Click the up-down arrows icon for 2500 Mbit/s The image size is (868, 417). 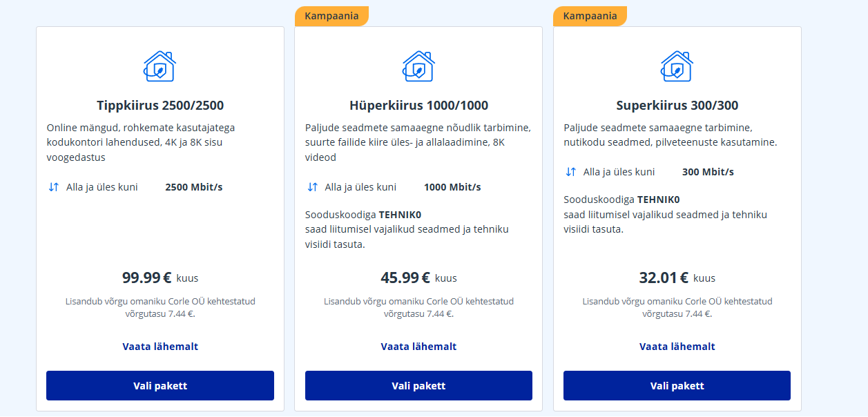(x=54, y=187)
